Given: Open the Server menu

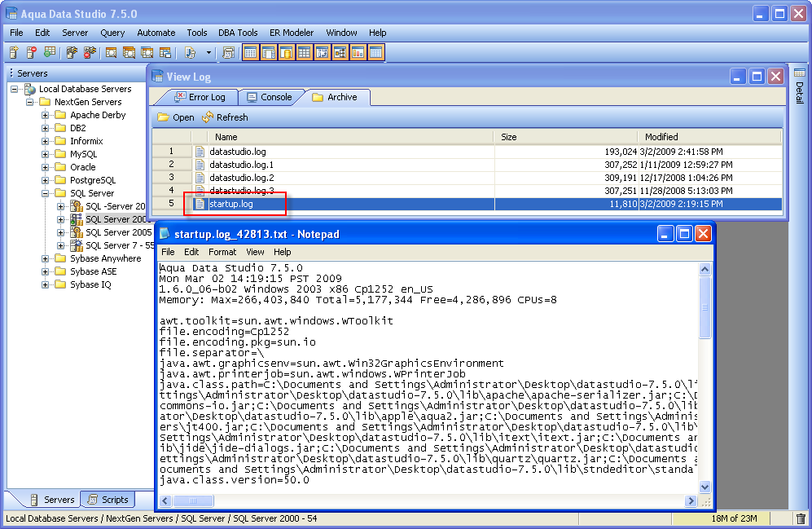Looking at the screenshot, I should pos(75,33).
